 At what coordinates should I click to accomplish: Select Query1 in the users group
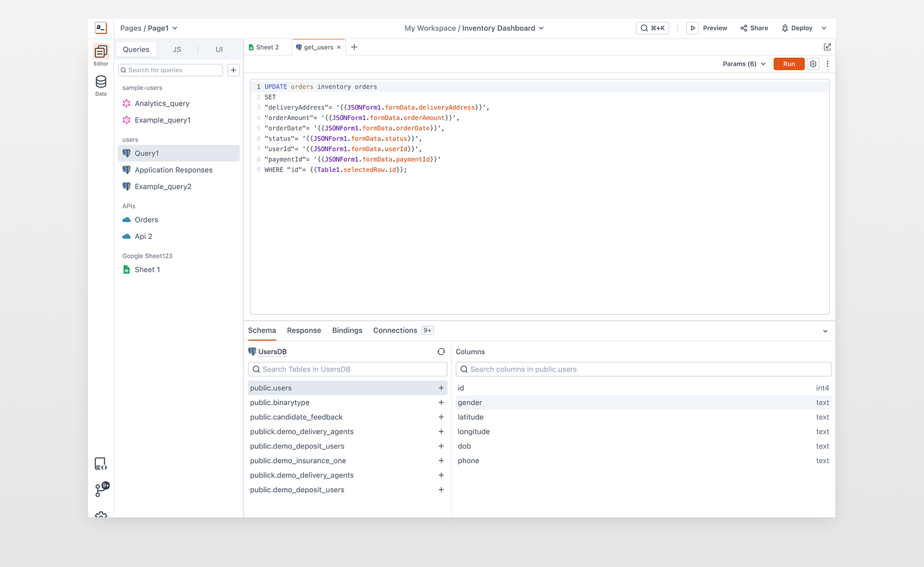point(178,153)
